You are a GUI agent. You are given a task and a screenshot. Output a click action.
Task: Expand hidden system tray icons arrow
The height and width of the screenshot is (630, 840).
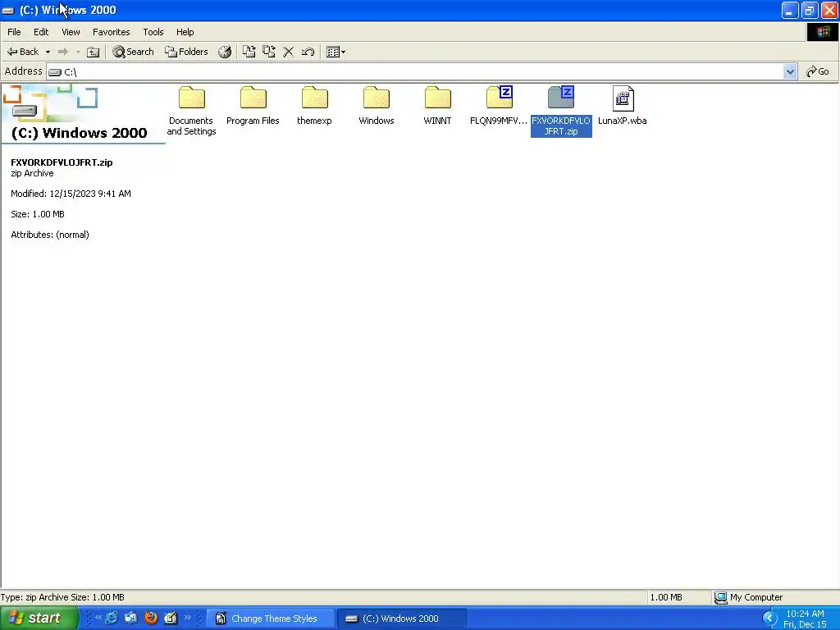769,619
